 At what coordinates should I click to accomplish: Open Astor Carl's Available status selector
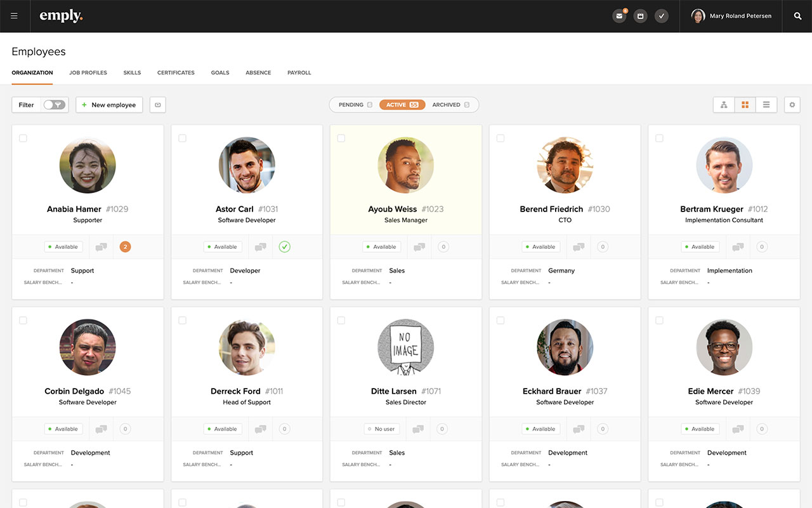[223, 247]
